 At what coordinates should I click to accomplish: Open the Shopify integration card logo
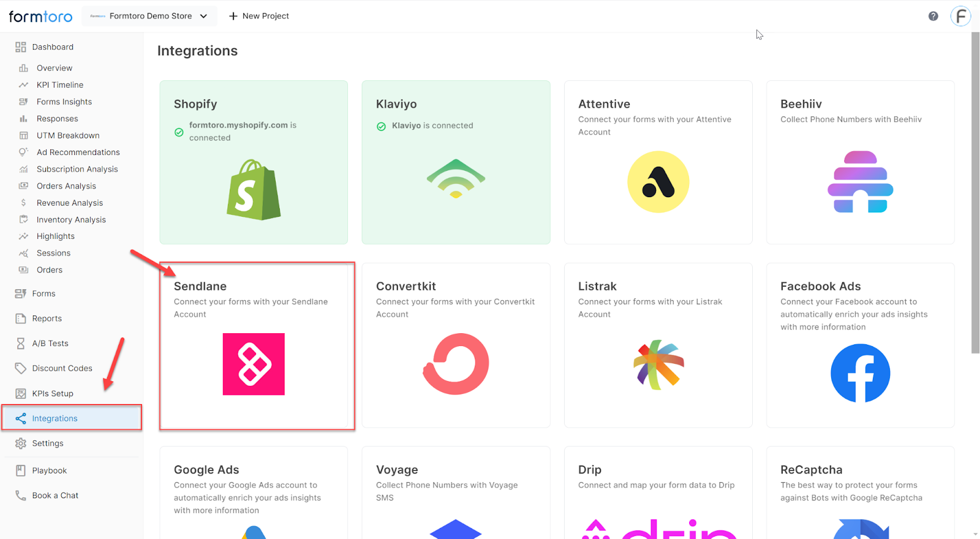pyautogui.click(x=254, y=190)
